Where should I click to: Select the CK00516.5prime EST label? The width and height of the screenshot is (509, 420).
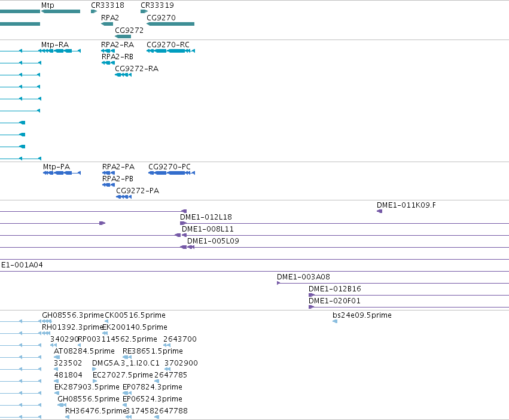click(135, 315)
